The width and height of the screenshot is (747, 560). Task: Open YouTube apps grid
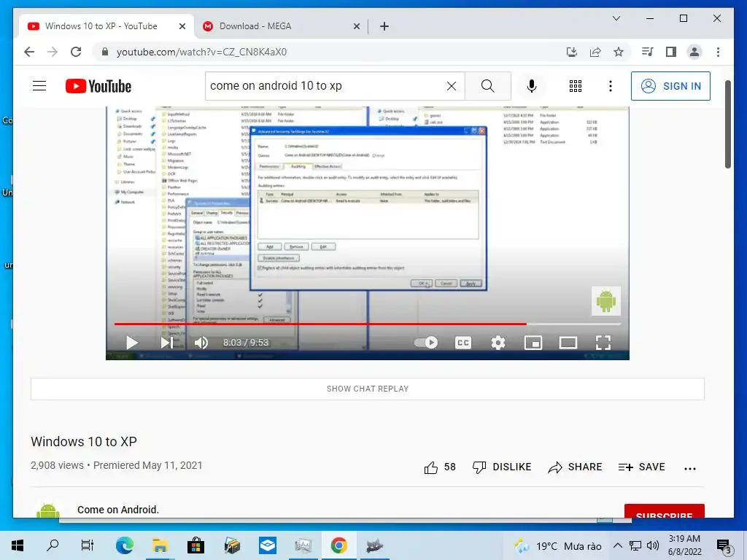tap(576, 86)
